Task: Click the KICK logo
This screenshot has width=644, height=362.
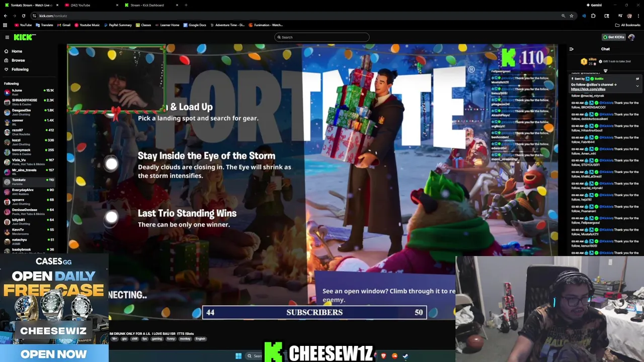Action: [x=24, y=37]
